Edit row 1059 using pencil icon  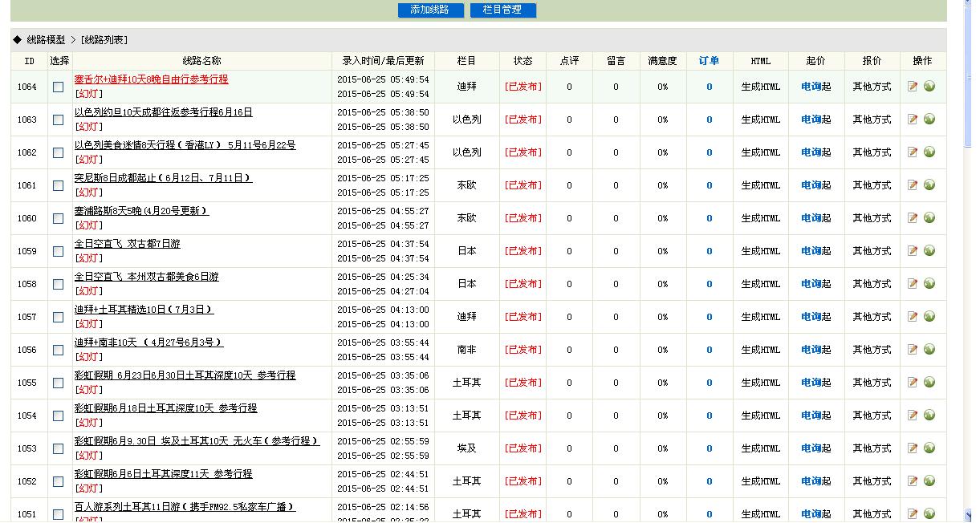(x=913, y=250)
